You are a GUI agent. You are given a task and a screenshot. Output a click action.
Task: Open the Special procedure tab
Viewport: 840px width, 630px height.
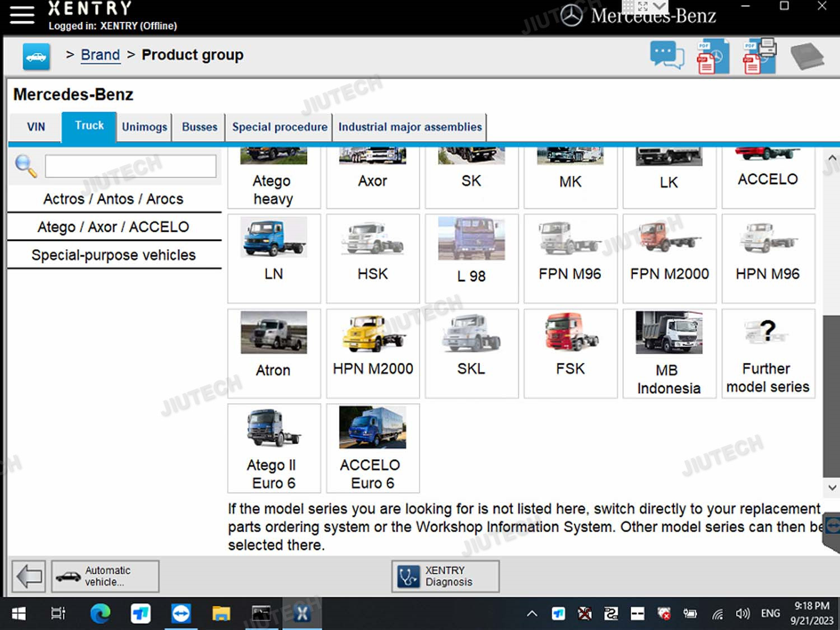(x=279, y=127)
